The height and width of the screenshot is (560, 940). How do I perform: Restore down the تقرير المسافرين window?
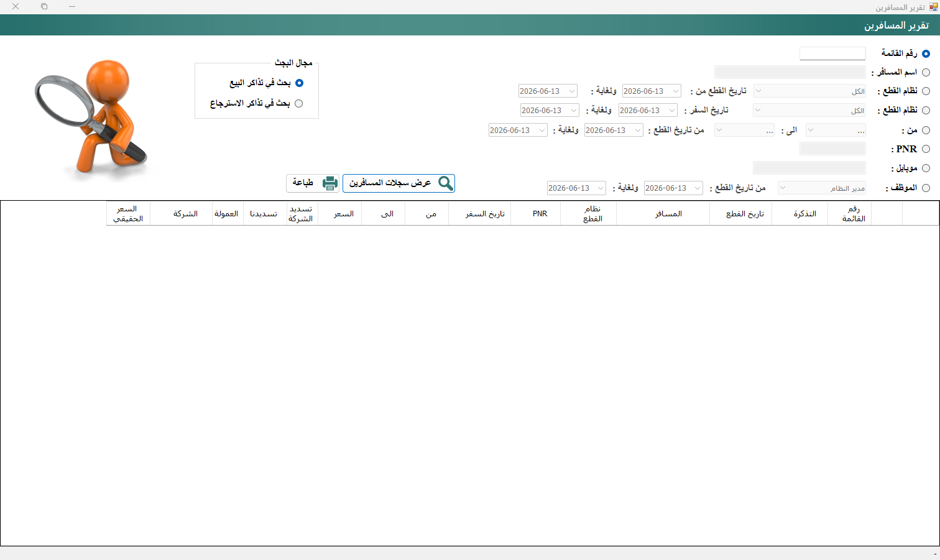(44, 6)
